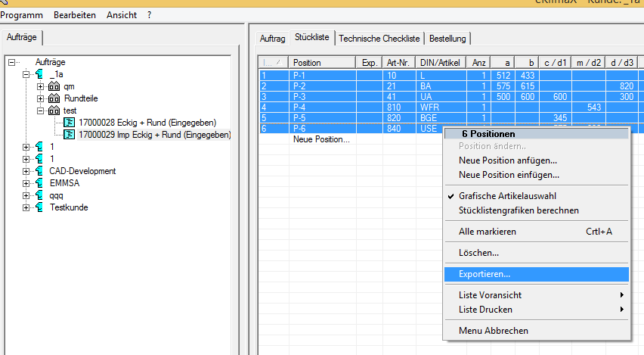The image size is (644, 355).
Task: Sort by the Position column header
Action: pos(322,63)
